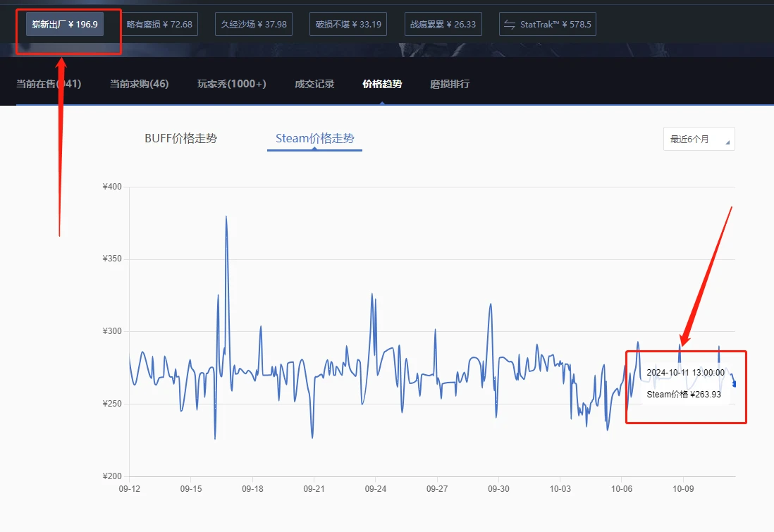This screenshot has height=532, width=774.
Task: Open the 磨损排行 tab
Action: point(450,84)
